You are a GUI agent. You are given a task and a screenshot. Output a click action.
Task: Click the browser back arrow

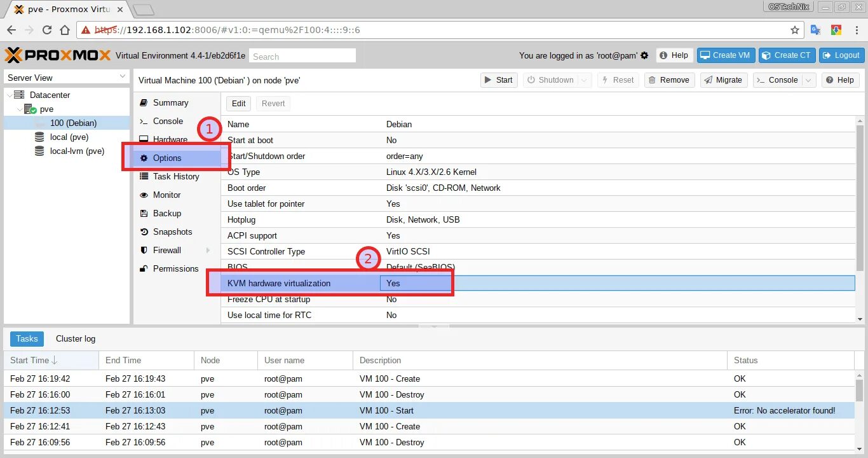pyautogui.click(x=11, y=30)
